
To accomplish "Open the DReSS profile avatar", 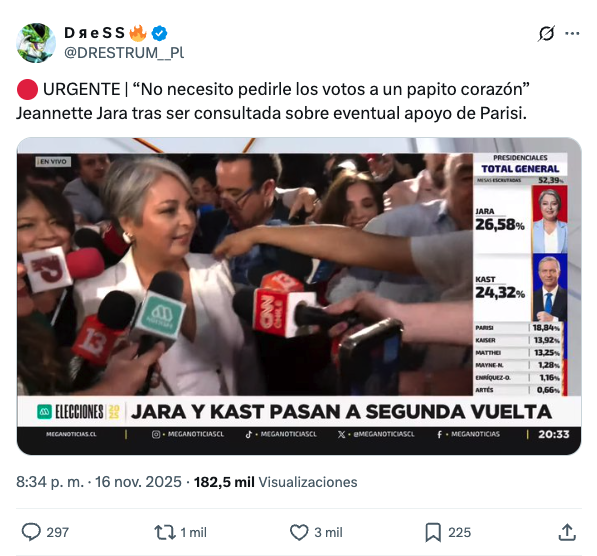I will 36,43.
